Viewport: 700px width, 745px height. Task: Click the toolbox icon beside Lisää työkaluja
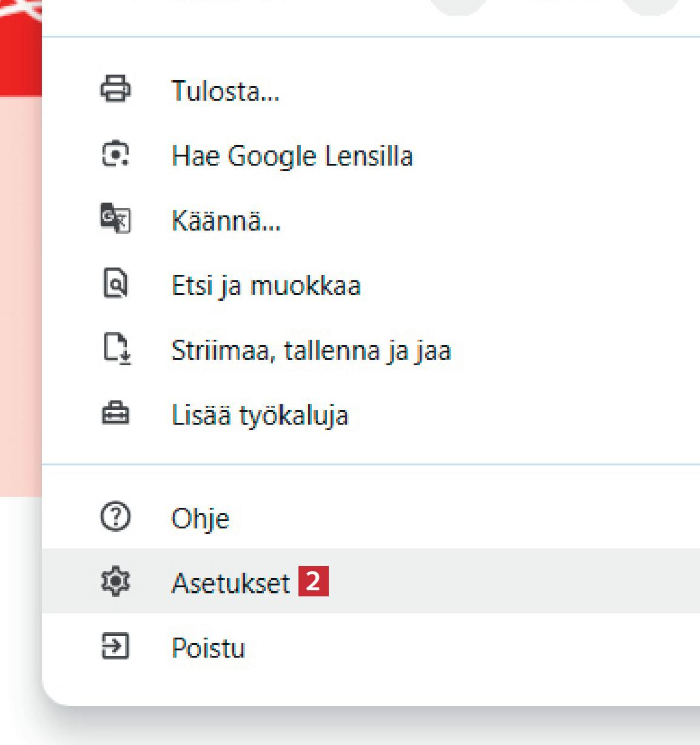coord(115,414)
